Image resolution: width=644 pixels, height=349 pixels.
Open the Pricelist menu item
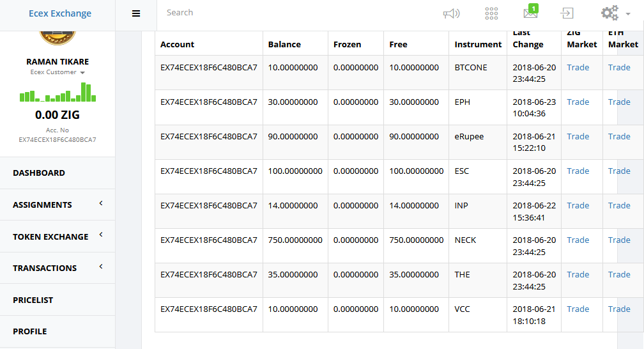(x=57, y=300)
